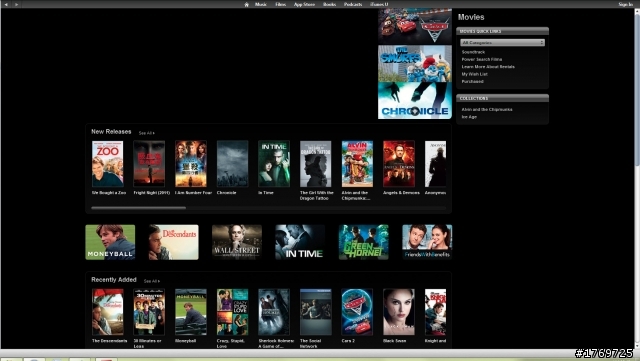Open Power Search Films link
This screenshot has width=640, height=361.
pyautogui.click(x=482, y=60)
